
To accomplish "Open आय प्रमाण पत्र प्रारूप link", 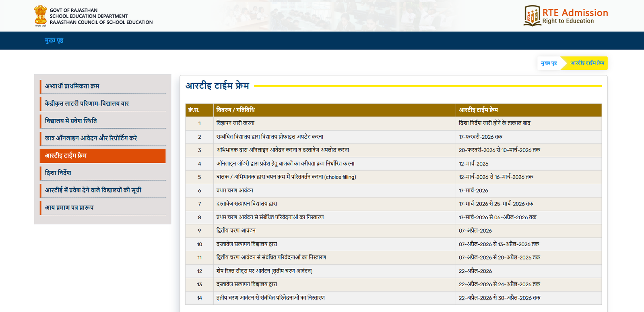I will (103, 208).
